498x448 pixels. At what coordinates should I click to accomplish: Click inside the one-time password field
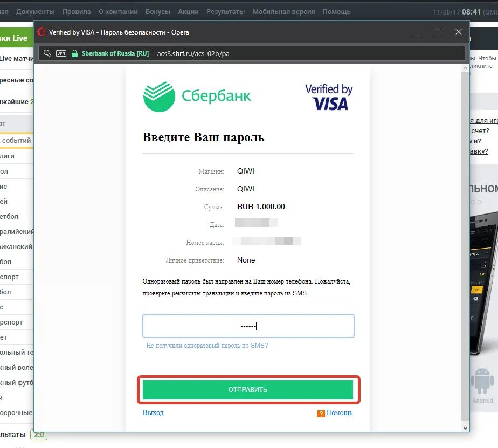(248, 326)
